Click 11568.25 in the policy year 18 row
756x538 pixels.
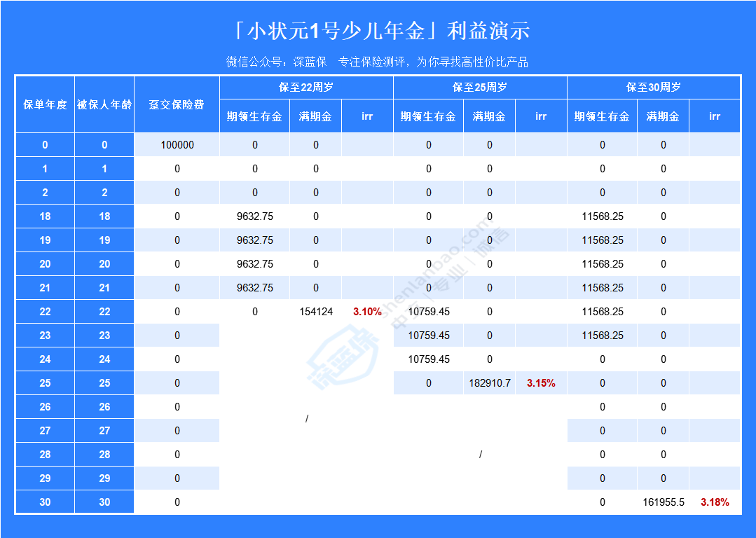coord(602,216)
